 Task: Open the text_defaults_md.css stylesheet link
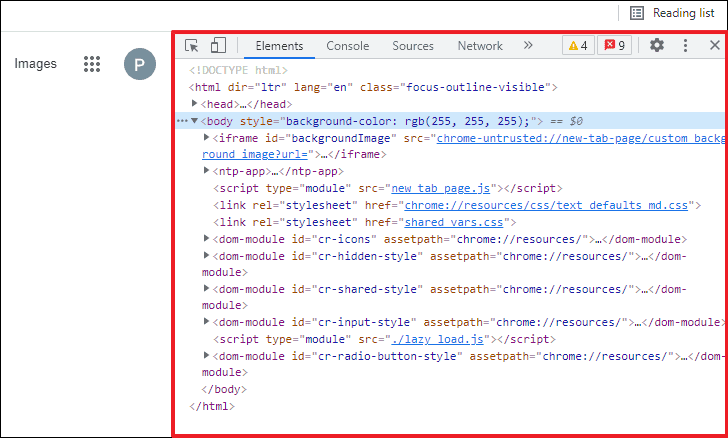click(x=546, y=205)
